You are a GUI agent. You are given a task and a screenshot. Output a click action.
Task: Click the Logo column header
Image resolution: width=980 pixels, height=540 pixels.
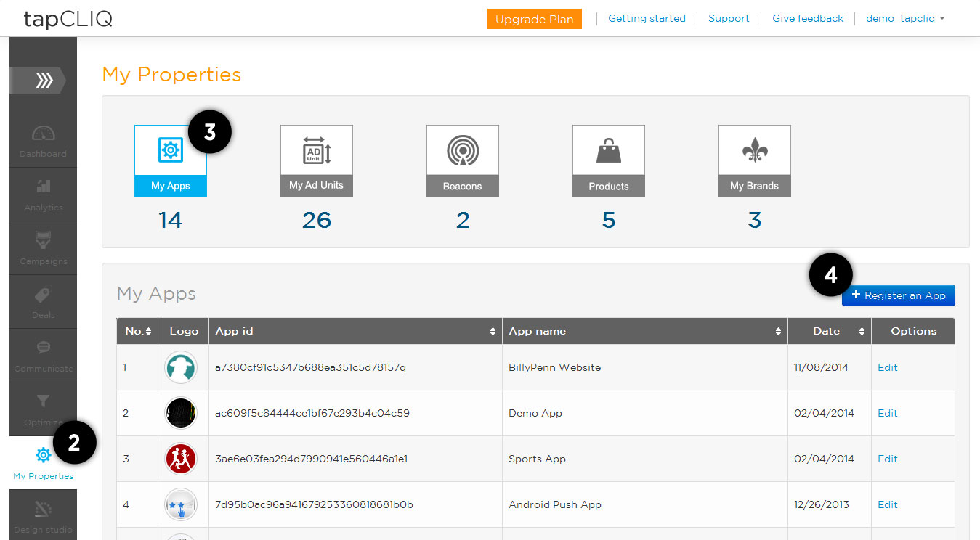pyautogui.click(x=184, y=331)
